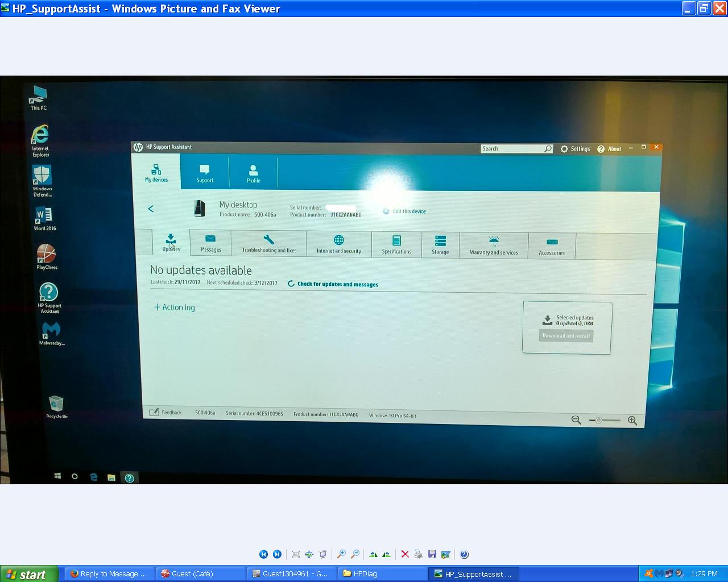Viewport: 728px width, 582px height.
Task: Click the HP zoom in magnifier
Action: (x=632, y=421)
